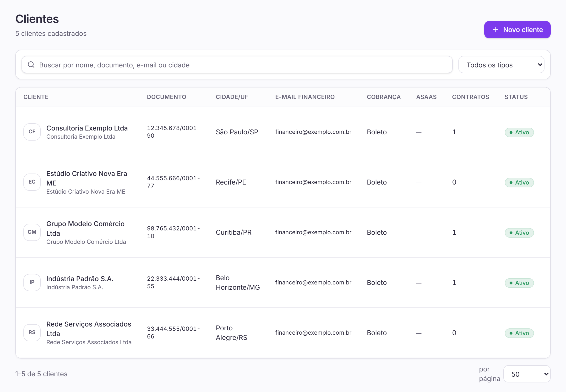Open Consultoria Exemplo Ltda client name
Screen dimensions: 566x392
pos(87,128)
